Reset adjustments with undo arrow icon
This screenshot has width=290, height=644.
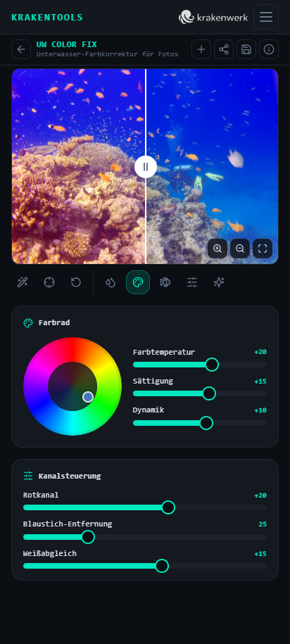pos(76,282)
